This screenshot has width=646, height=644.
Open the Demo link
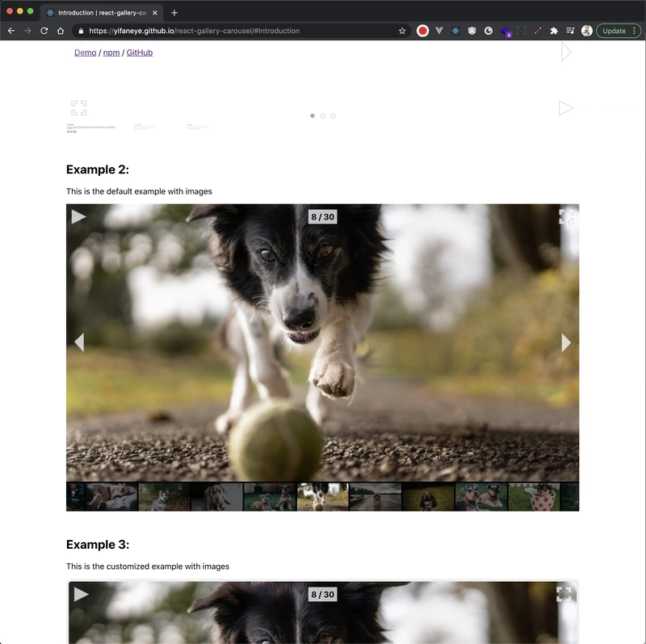85,52
